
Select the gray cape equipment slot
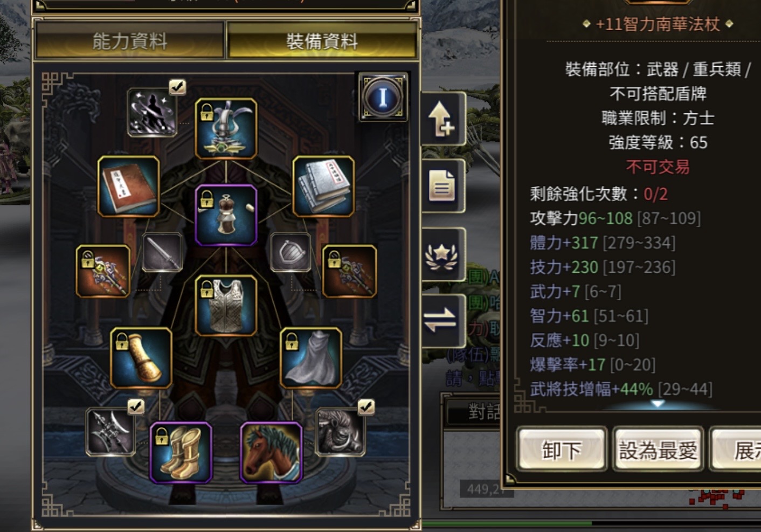click(x=311, y=358)
